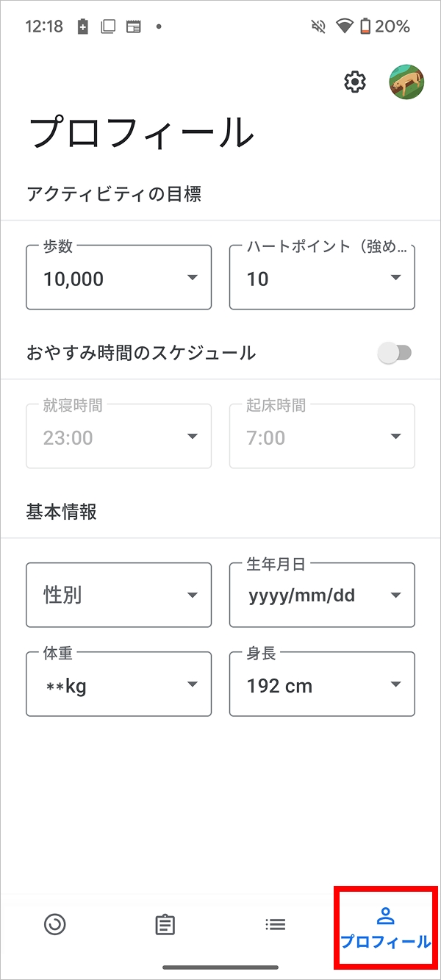Set 生年月日 date field
This screenshot has width=441, height=980.
(322, 595)
